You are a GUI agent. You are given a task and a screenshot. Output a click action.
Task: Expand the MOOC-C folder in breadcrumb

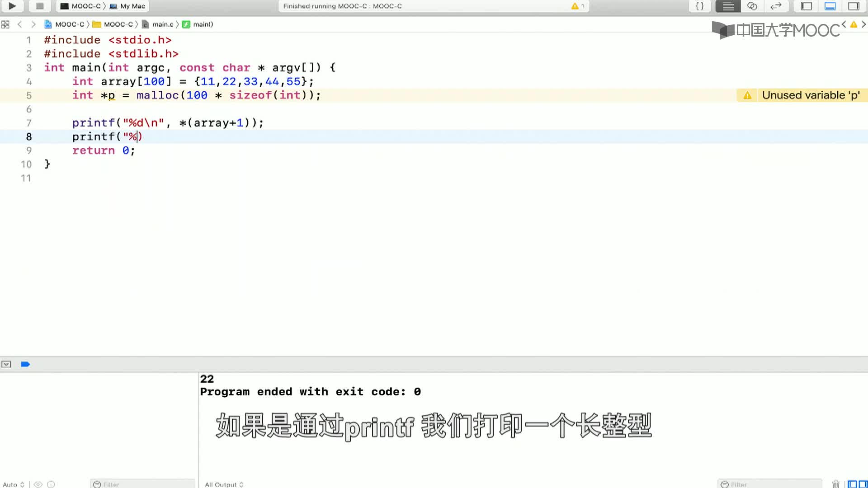click(118, 24)
